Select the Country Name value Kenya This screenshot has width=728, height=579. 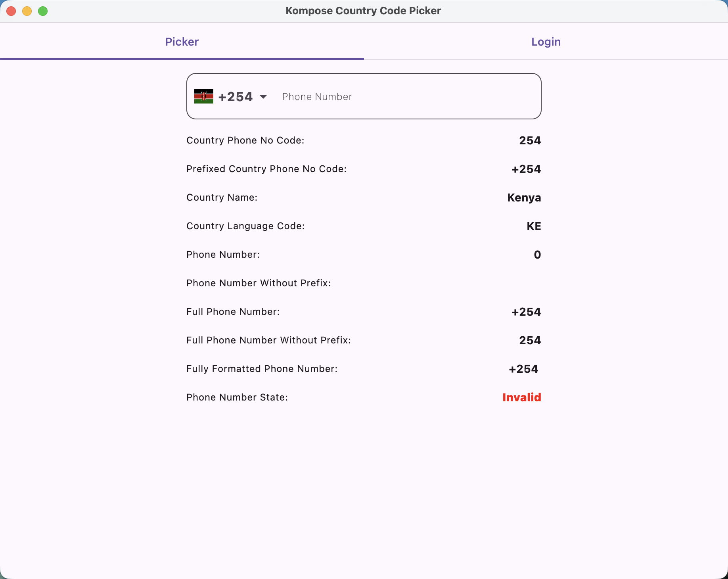(524, 197)
